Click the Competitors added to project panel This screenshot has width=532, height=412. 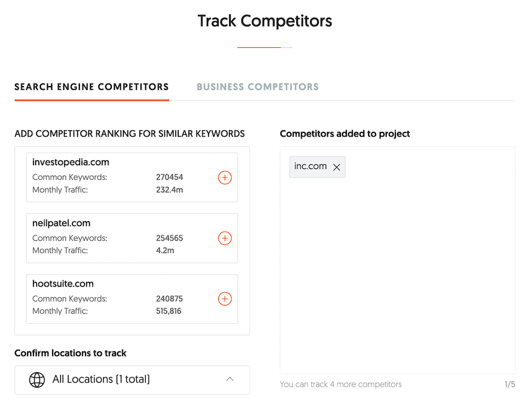coord(397,260)
